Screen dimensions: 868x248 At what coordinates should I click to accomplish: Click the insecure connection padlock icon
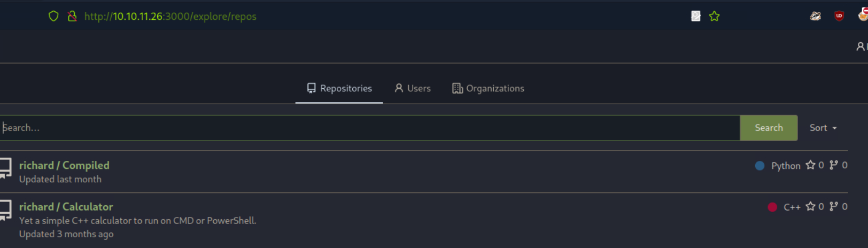tap(72, 16)
